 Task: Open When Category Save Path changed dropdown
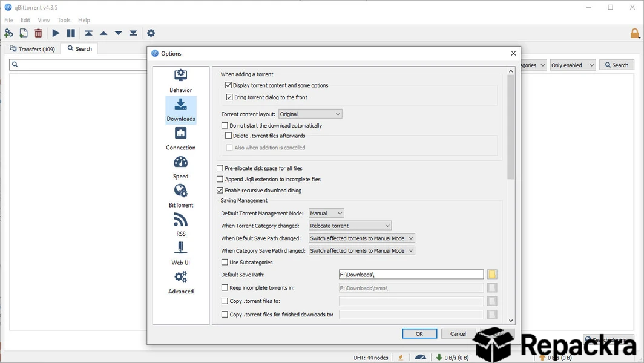(x=361, y=251)
